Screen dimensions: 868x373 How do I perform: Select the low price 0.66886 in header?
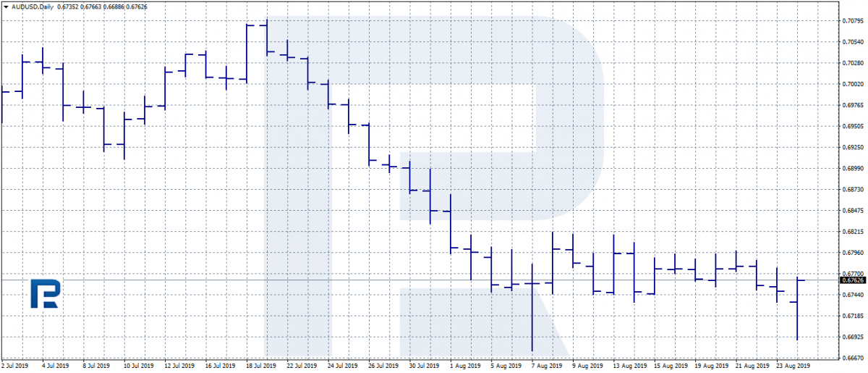pos(114,6)
